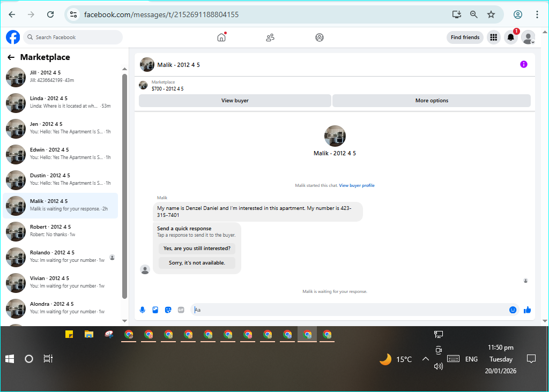
Task: Open the Linda · 2012 4 5 chat
Action: [x=60, y=102]
